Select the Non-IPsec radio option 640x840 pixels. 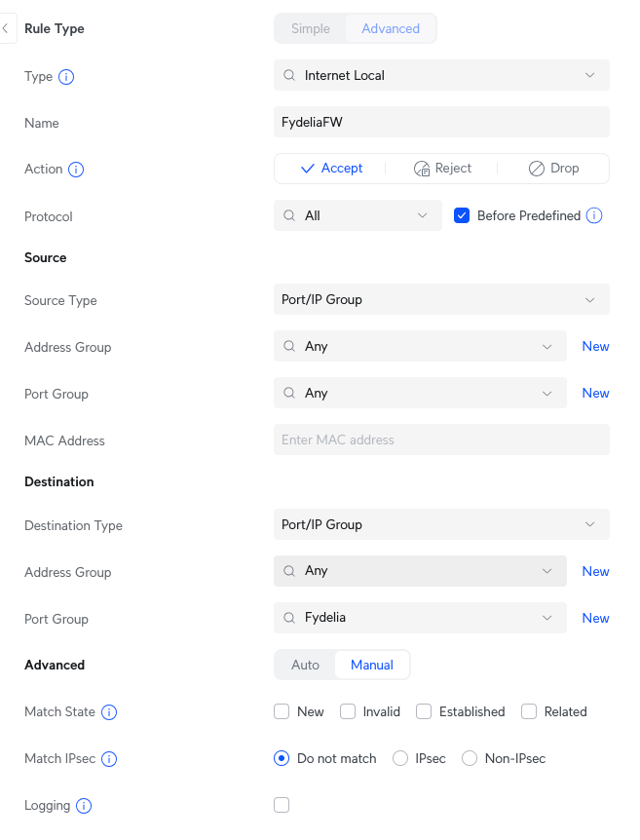click(x=470, y=759)
